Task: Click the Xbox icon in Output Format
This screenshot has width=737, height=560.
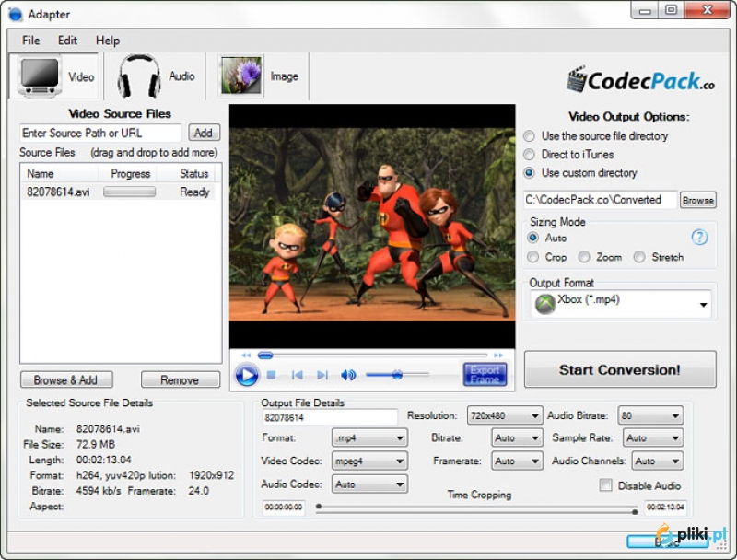Action: (x=545, y=304)
